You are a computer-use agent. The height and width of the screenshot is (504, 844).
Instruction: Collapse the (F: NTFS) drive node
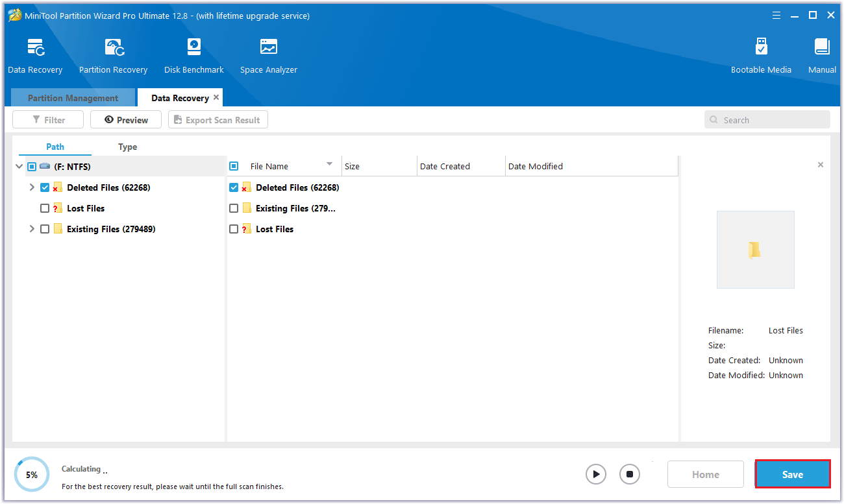point(19,167)
